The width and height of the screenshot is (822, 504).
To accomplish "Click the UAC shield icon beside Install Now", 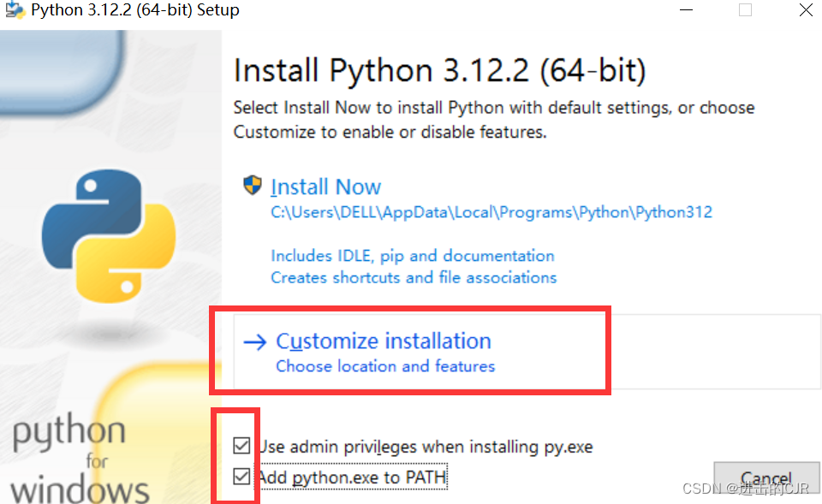I will 251,185.
